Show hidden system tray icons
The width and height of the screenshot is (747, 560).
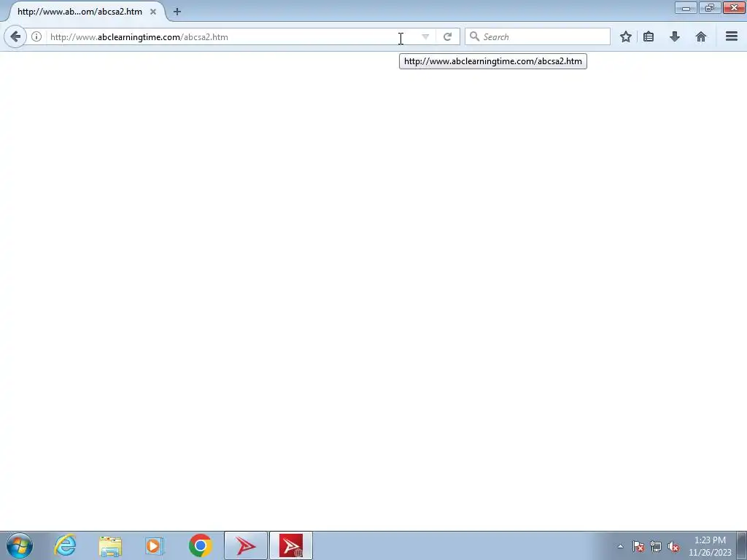[620, 546]
